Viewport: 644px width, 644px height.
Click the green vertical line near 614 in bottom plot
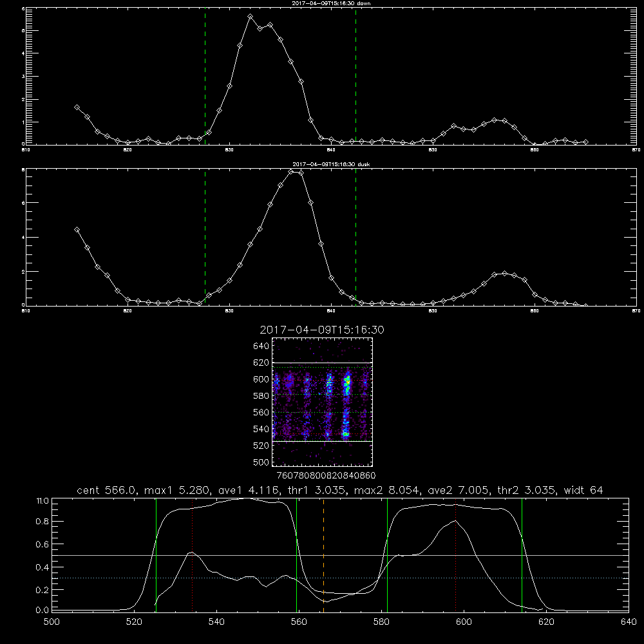point(522,554)
